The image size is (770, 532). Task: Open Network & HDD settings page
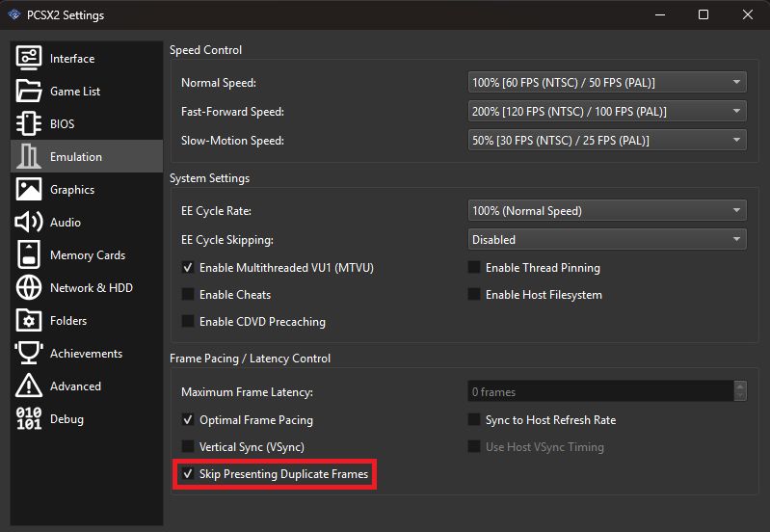point(87,287)
